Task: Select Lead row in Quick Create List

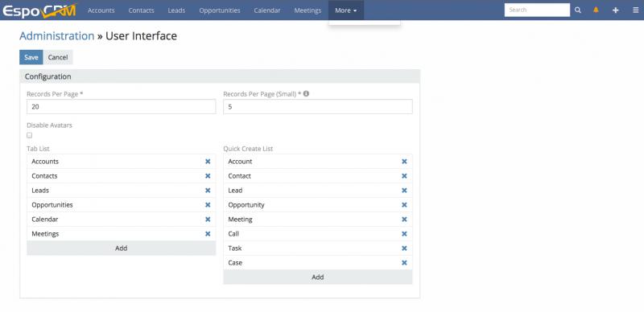Action: tap(317, 190)
